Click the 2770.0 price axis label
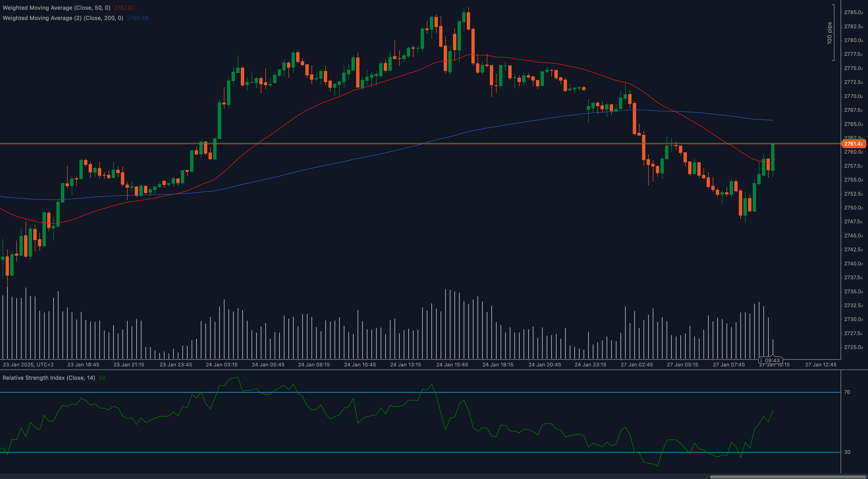 [x=853, y=96]
